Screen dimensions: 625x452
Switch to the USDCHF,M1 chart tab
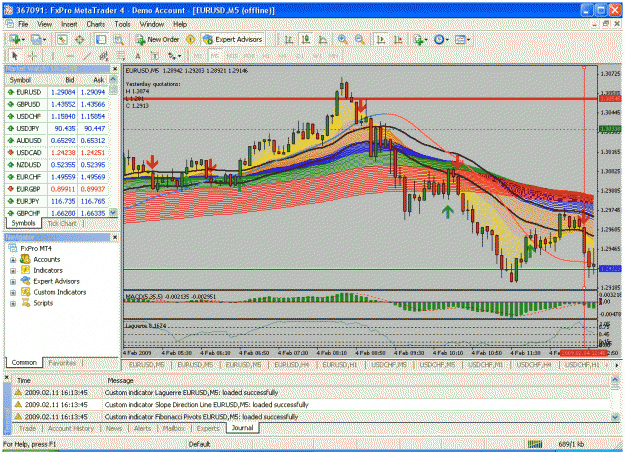(485, 365)
